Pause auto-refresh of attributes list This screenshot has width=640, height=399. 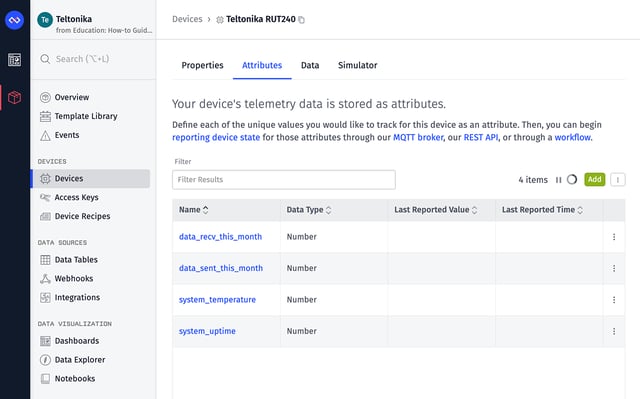tap(558, 180)
